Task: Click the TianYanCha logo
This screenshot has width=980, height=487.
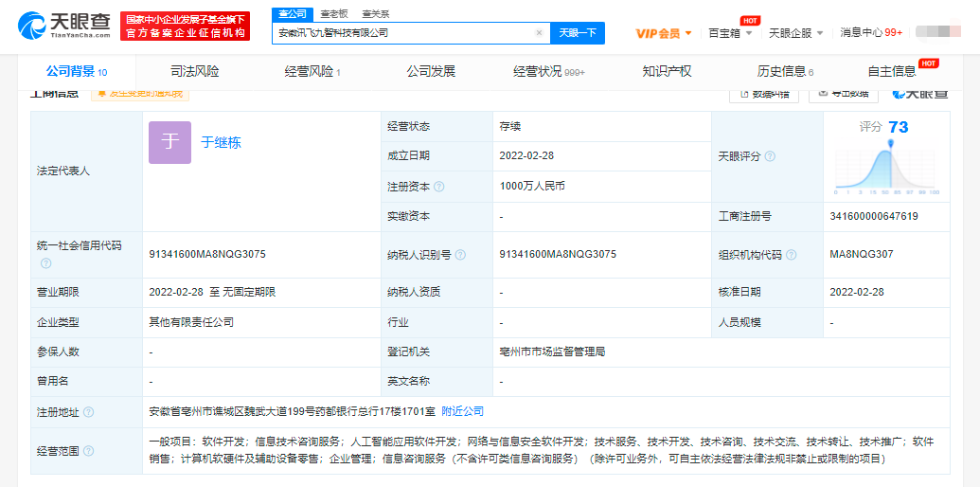Action: coord(63,26)
